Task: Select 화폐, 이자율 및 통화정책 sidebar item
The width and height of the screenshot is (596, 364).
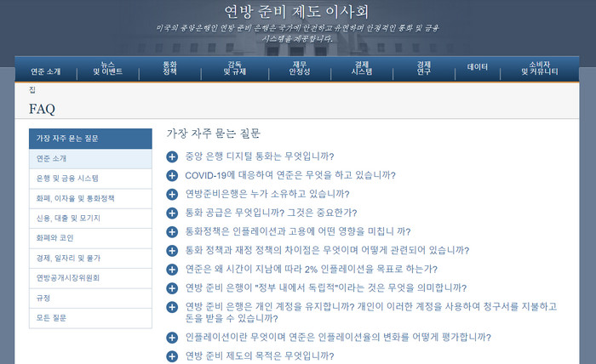Action: click(x=90, y=198)
